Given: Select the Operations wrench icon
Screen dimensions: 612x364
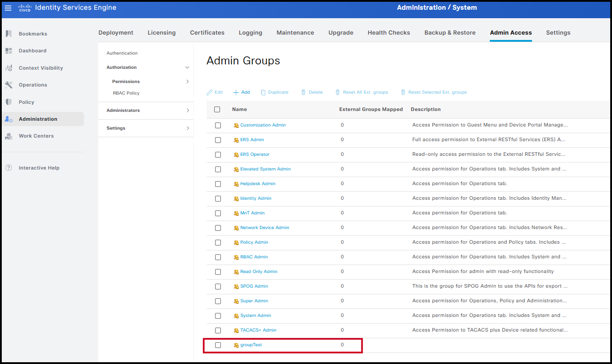Looking at the screenshot, I should click(x=8, y=85).
